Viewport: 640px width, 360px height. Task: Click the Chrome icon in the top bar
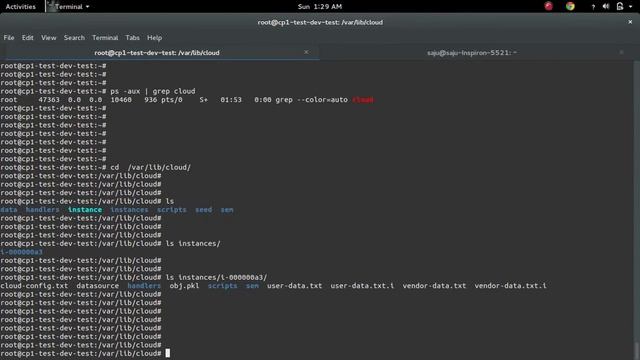click(570, 6)
